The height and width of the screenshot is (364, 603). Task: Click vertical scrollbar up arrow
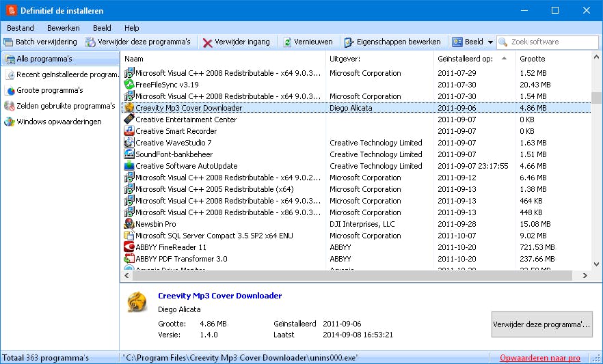click(x=596, y=57)
